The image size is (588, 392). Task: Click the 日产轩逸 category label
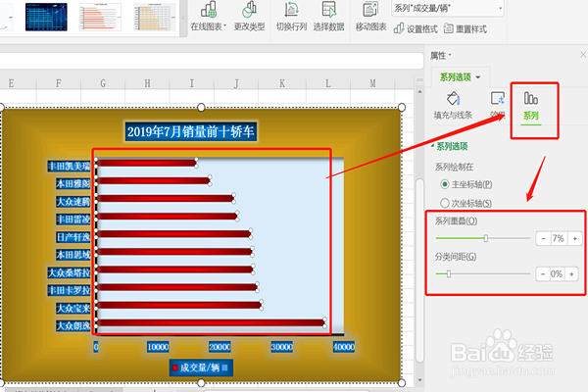(73, 237)
